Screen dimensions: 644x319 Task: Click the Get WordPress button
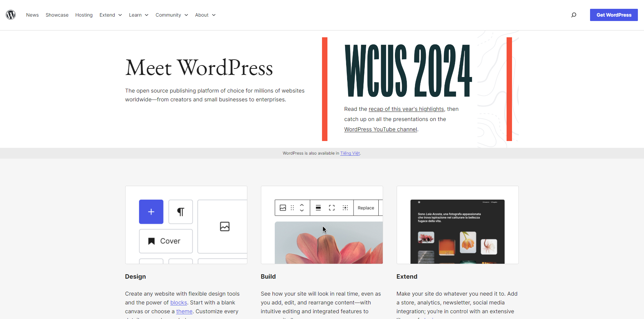(614, 15)
